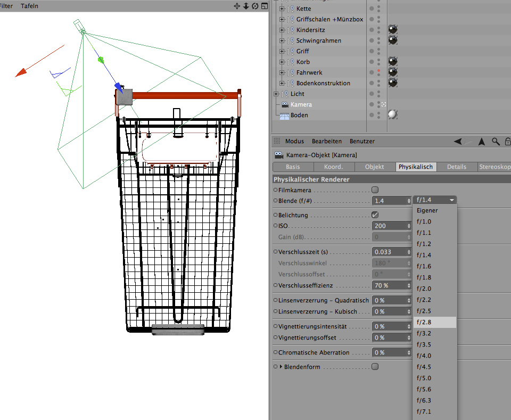Click the viewport pan (move camera) icon
The height and width of the screenshot is (420, 511).
(237, 6)
